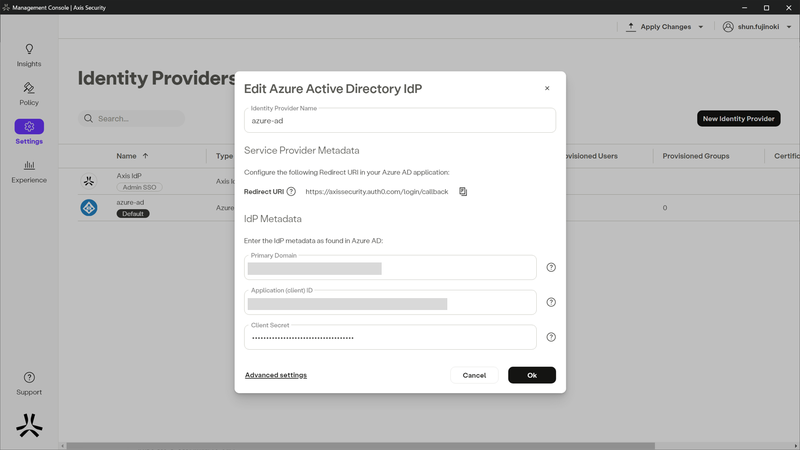
Task: Show help for the Application (client) ID field
Action: coord(551,302)
